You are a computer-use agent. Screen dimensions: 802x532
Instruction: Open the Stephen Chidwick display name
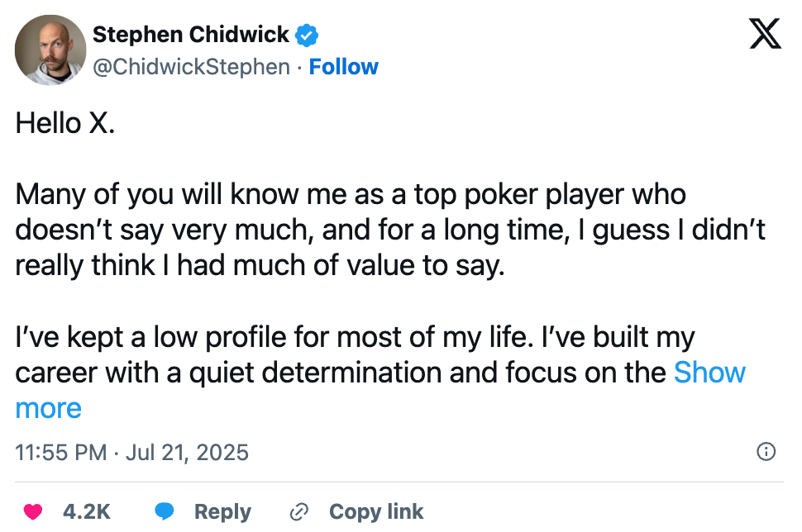pyautogui.click(x=191, y=35)
